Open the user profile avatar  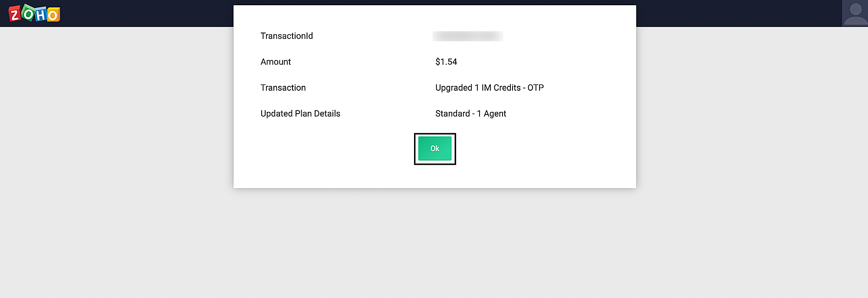pyautogui.click(x=855, y=13)
